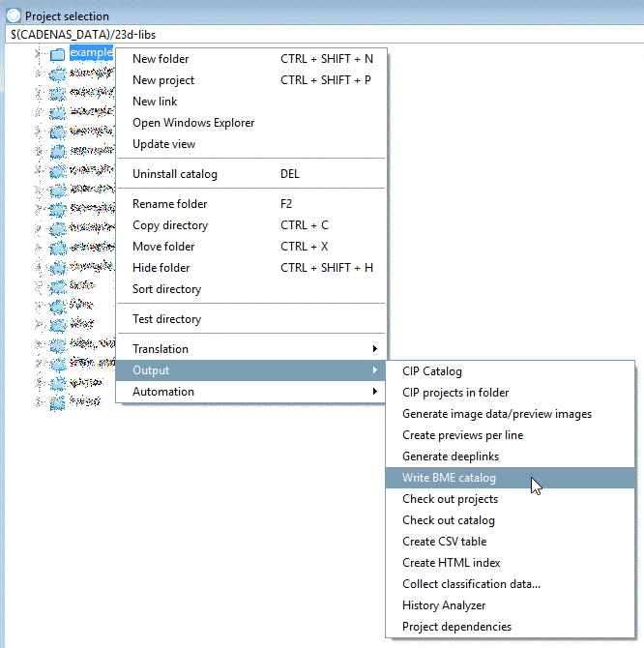Open the Automation submenu
The width and height of the screenshot is (644, 648).
click(x=251, y=392)
